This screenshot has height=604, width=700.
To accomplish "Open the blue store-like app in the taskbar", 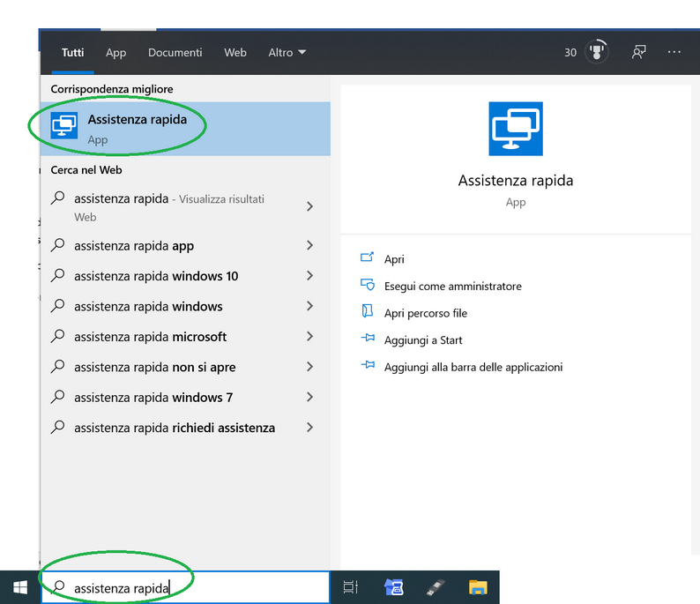I will (394, 587).
